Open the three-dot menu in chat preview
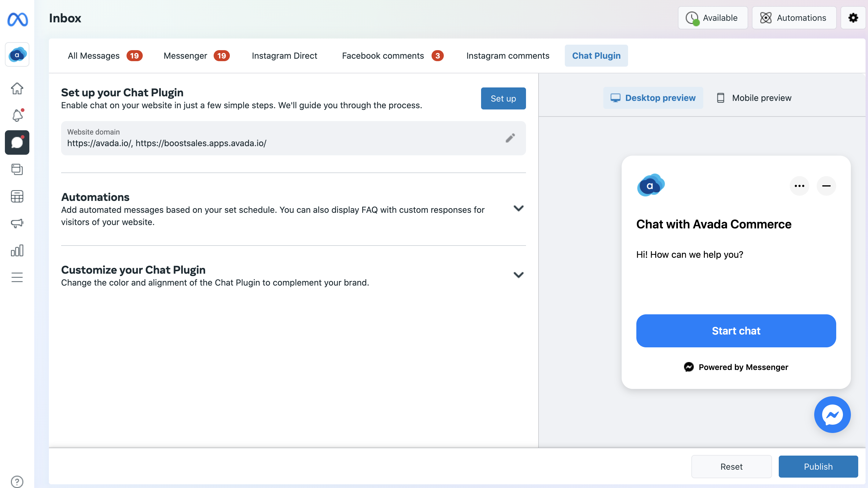The height and width of the screenshot is (488, 868). pyautogui.click(x=799, y=186)
